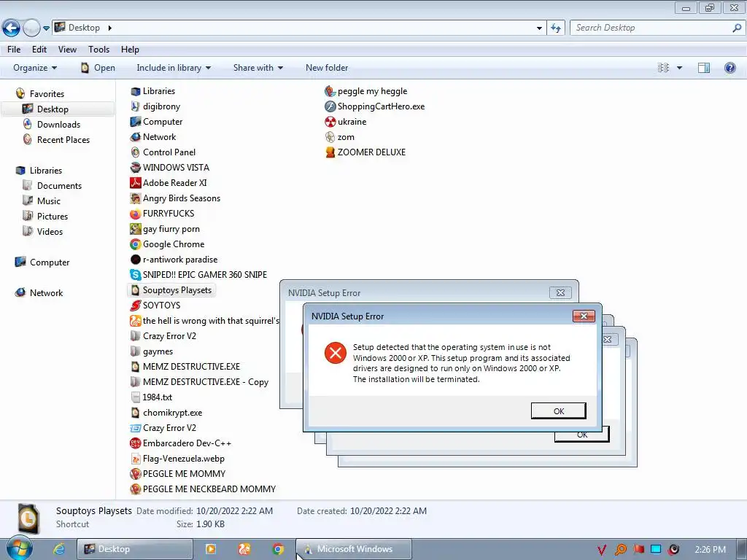Select the r-antiwork paradise icon
747x560 pixels.
click(135, 260)
